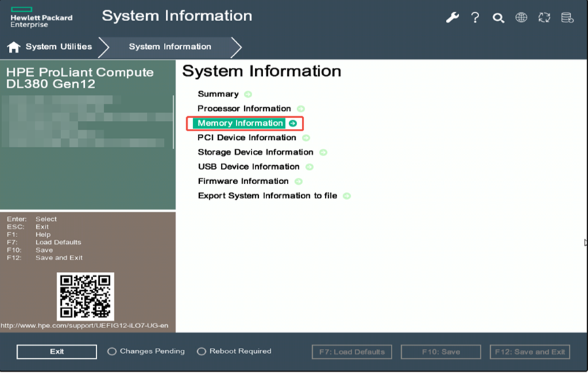Select the Changes Pending radio indicator

[x=112, y=352]
